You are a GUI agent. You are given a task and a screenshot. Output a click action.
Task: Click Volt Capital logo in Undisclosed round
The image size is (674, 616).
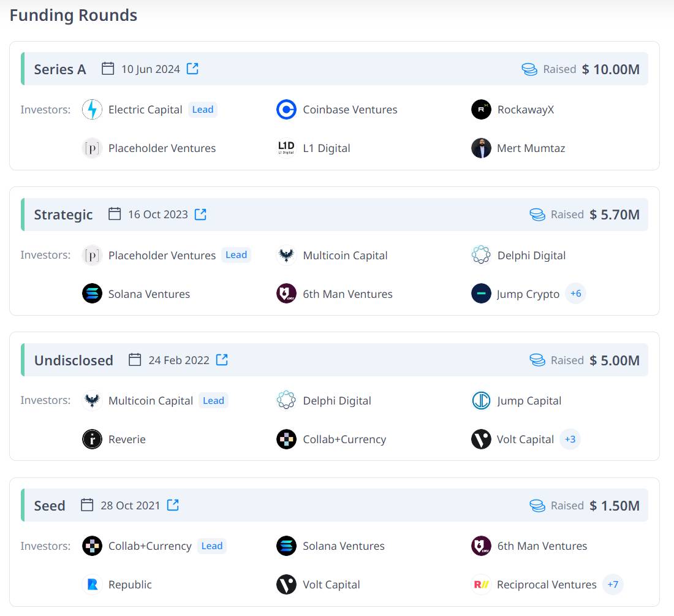pos(481,439)
